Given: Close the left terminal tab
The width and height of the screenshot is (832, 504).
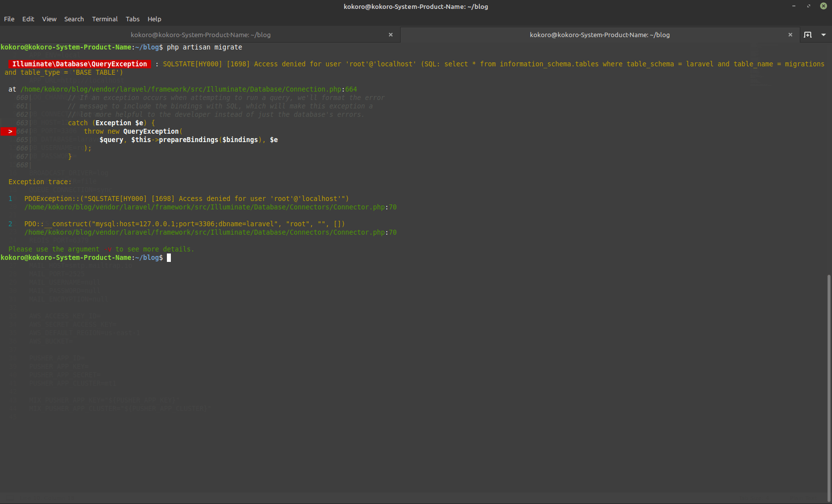Looking at the screenshot, I should 391,35.
